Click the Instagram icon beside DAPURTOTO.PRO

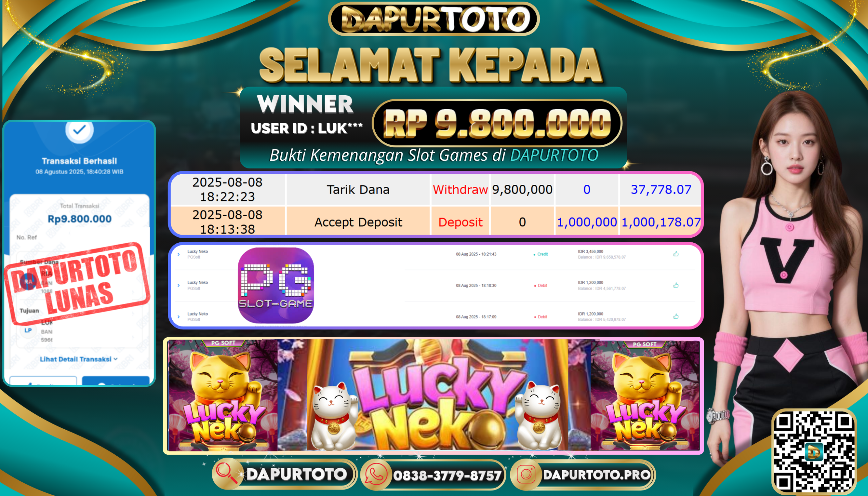pyautogui.click(x=526, y=475)
